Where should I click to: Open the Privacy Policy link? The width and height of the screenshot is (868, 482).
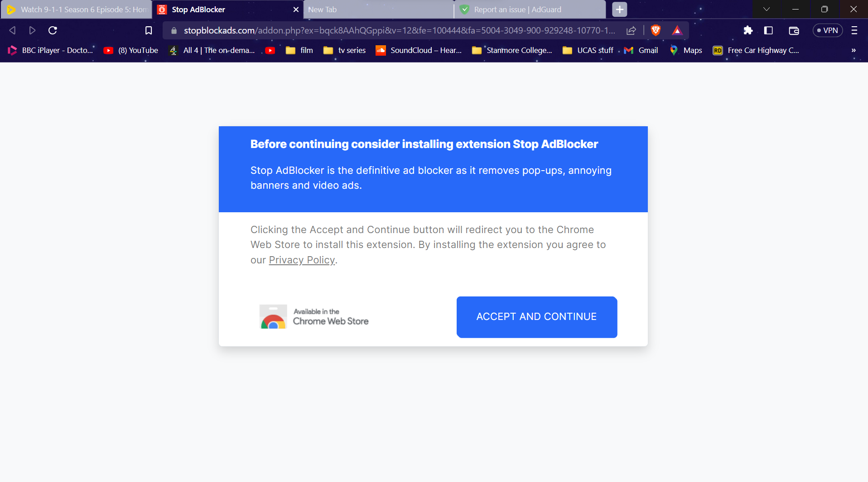tap(302, 260)
